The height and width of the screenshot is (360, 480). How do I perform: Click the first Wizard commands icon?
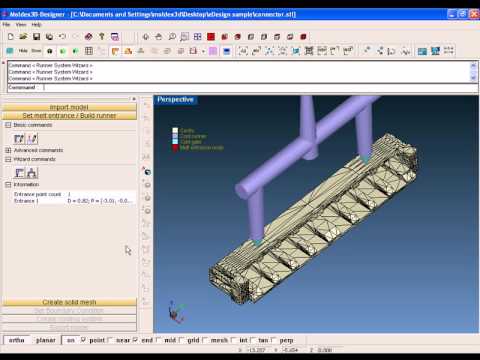click(x=20, y=173)
